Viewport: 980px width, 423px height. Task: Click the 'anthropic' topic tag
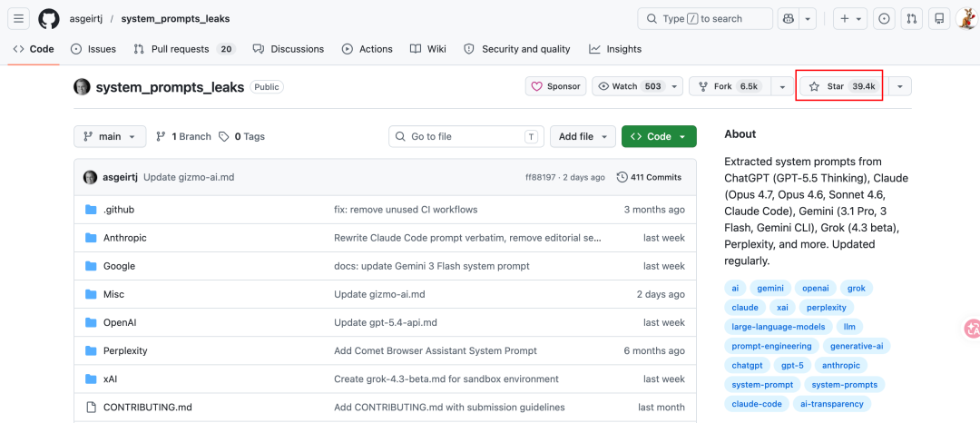pos(841,365)
